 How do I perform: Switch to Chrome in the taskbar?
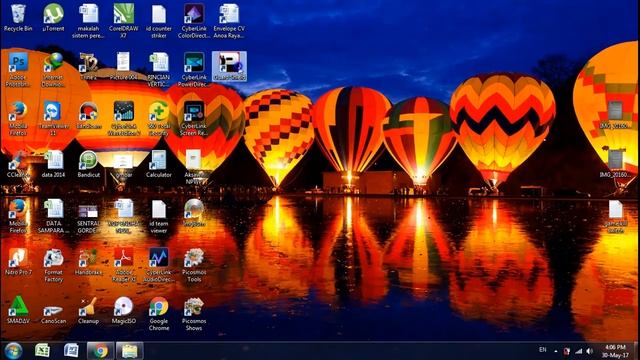(100, 351)
